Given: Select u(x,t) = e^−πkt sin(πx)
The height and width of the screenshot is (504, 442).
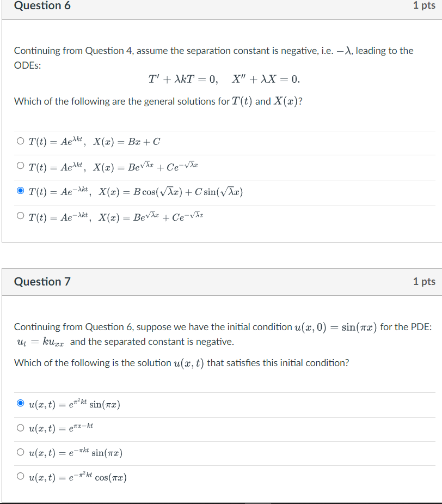Looking at the screenshot, I should [20, 452].
